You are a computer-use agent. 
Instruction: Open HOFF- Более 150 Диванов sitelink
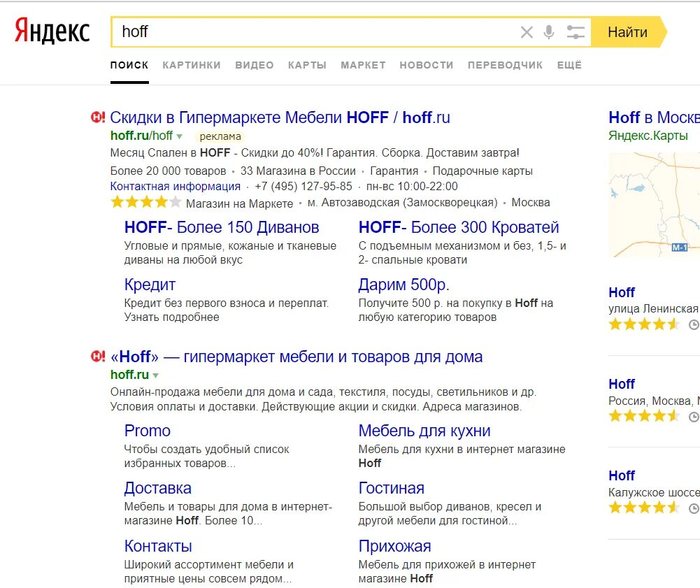222,227
